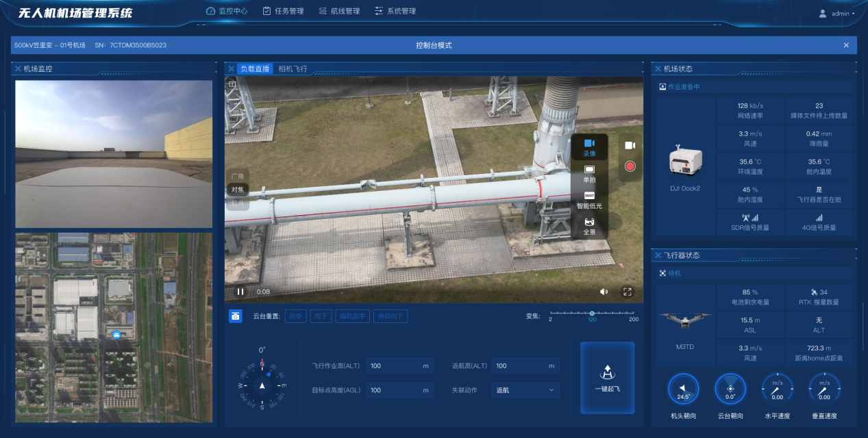868x438 pixels.
Task: Switch lens to 红外 infrared view
Action: tap(237, 203)
